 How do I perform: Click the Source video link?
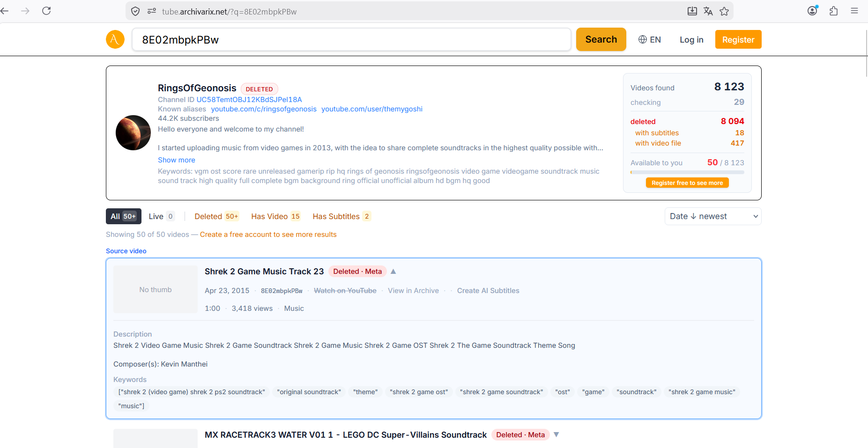click(x=126, y=251)
